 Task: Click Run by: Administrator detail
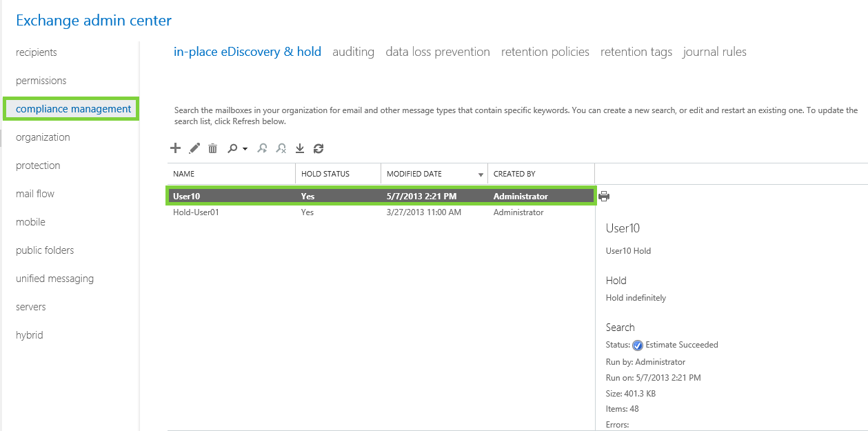645,362
